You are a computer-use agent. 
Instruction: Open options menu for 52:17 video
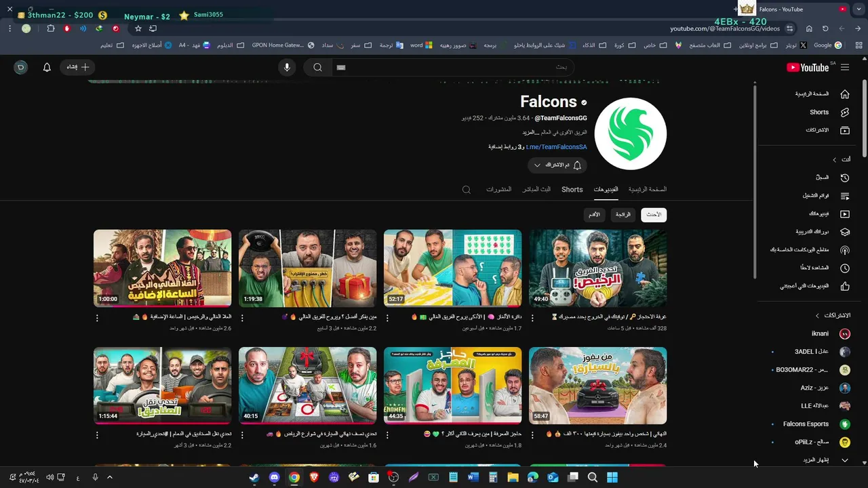point(387,318)
